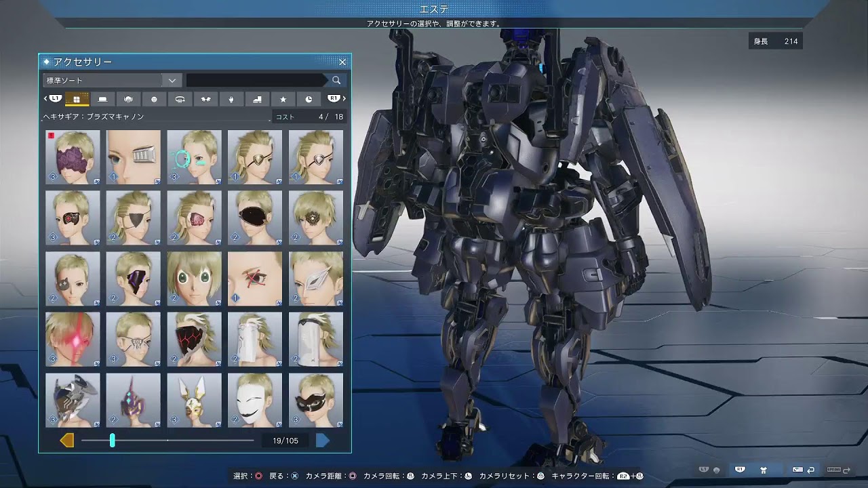Click the OPTIONS redo arrow icon
This screenshot has width=868, height=488.
[x=838, y=469]
